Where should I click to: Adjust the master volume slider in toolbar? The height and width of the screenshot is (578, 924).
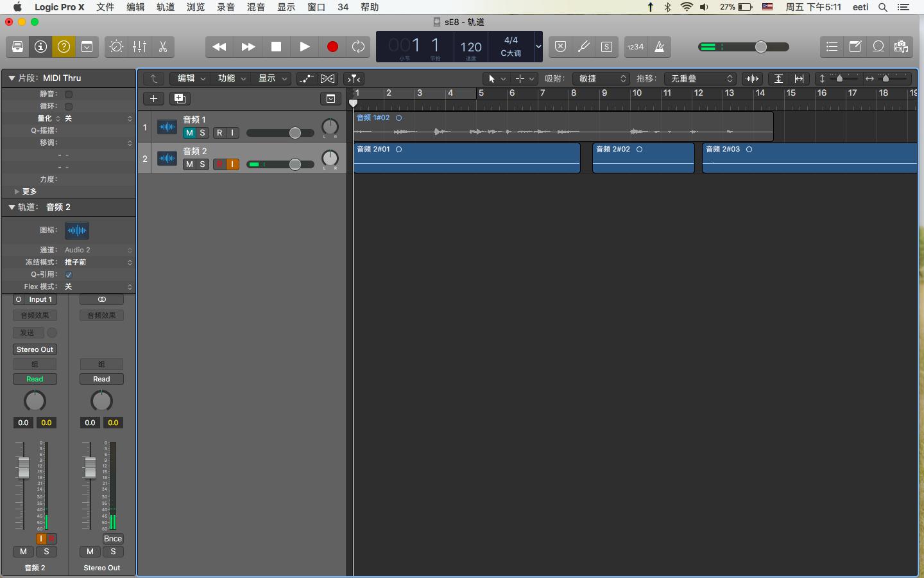click(x=761, y=47)
